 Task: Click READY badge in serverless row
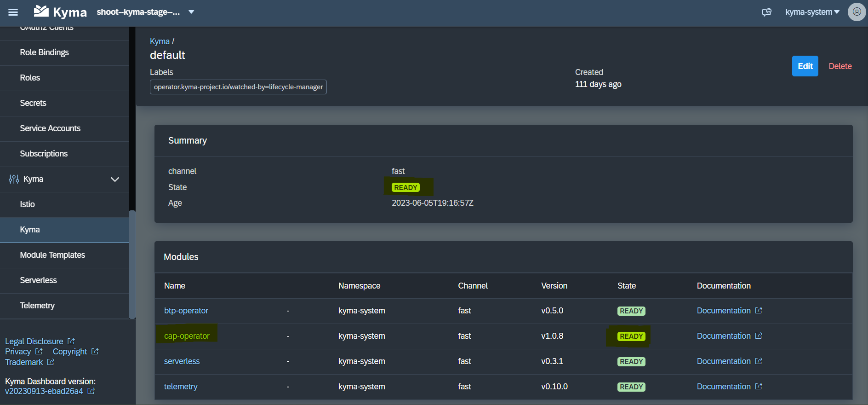click(x=631, y=362)
